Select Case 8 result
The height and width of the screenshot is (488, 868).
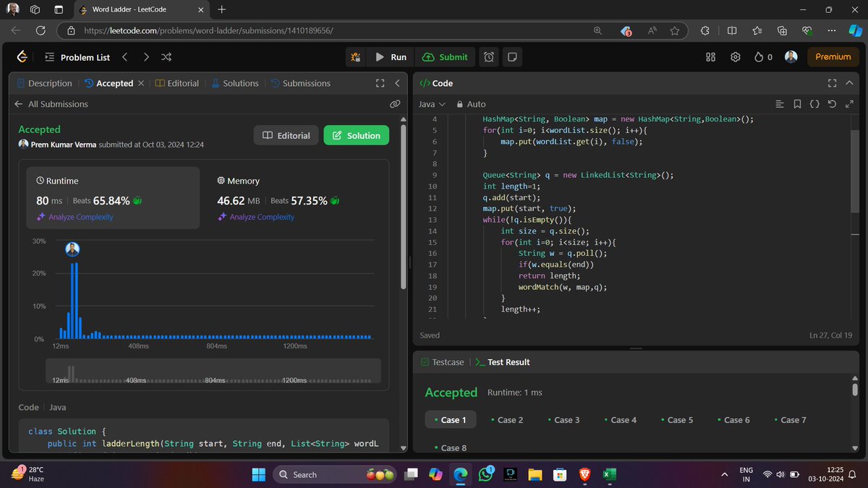450,448
